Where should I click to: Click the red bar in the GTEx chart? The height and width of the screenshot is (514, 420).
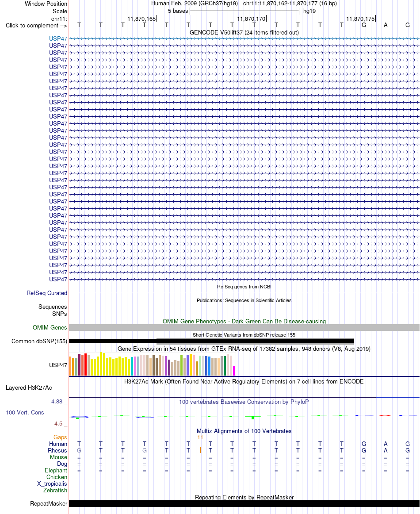tap(85, 364)
